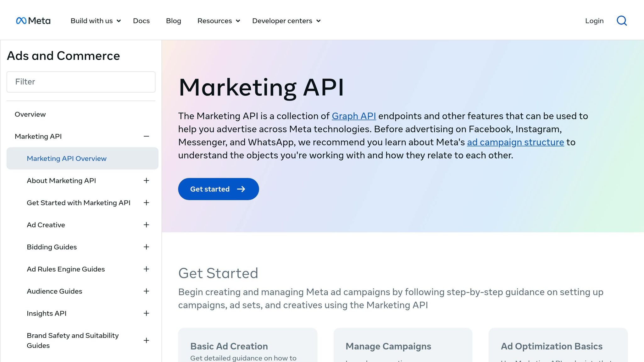Expand the Bidding Guides section
Viewport: 644px width, 362px height.
[x=146, y=247]
